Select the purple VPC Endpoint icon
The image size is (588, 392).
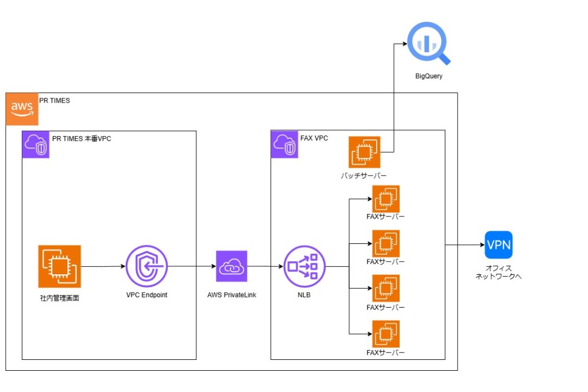tap(146, 266)
